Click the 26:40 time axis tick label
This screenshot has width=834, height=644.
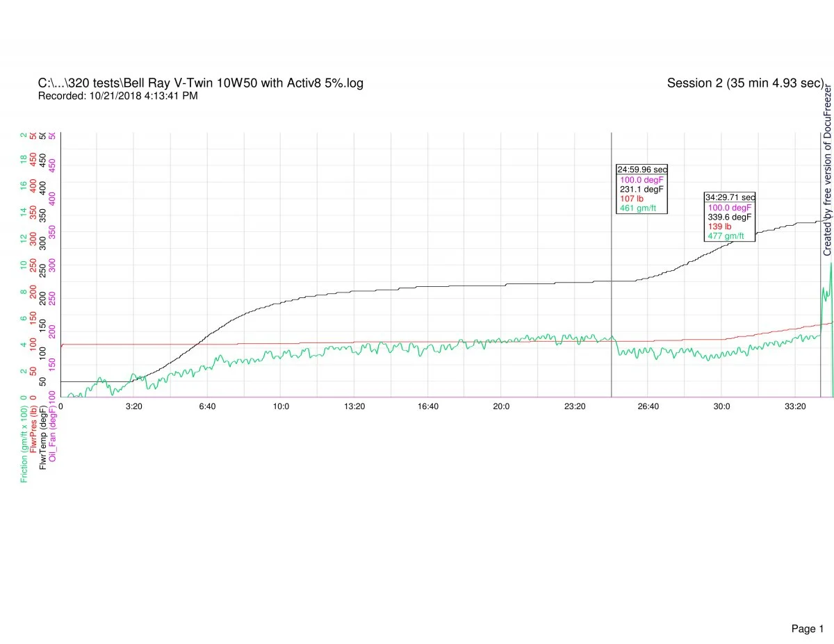coord(648,406)
